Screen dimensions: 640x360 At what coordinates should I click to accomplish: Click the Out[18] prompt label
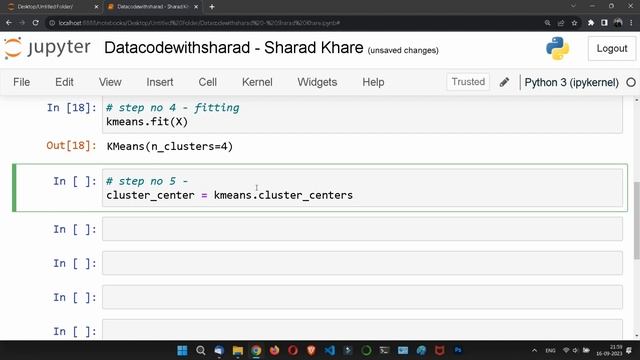(71, 145)
